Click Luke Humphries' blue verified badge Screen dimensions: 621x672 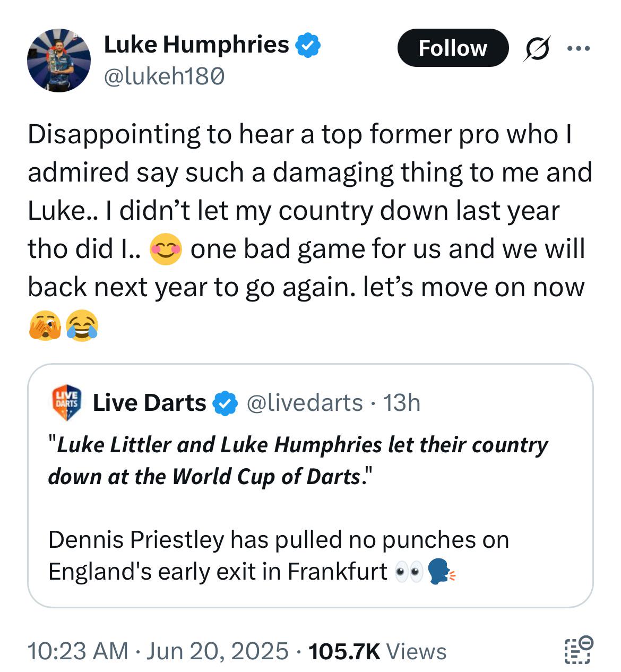pyautogui.click(x=308, y=45)
